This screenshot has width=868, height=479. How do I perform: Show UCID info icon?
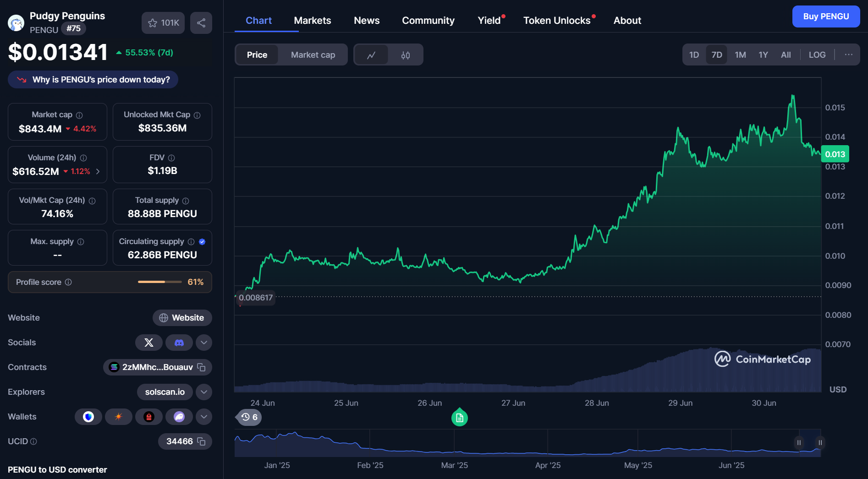point(33,441)
